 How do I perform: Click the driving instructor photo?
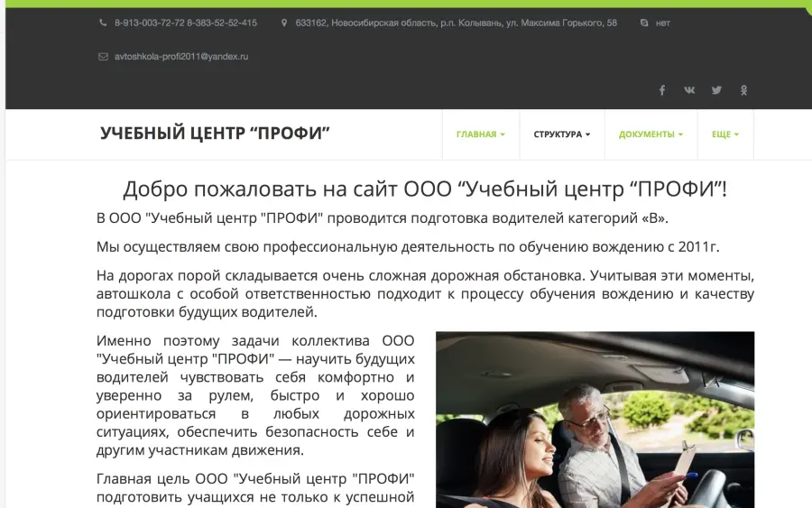point(595,420)
